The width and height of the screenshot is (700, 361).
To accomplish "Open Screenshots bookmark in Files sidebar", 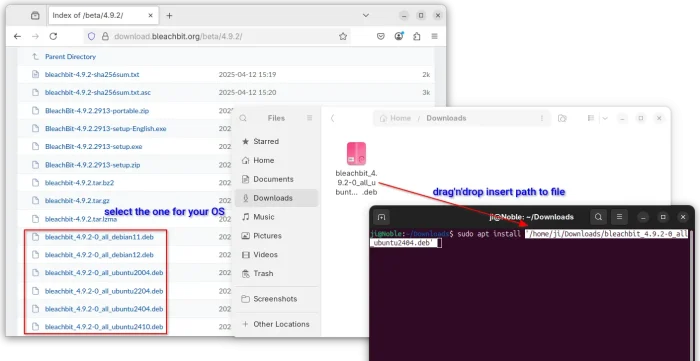I will point(276,299).
